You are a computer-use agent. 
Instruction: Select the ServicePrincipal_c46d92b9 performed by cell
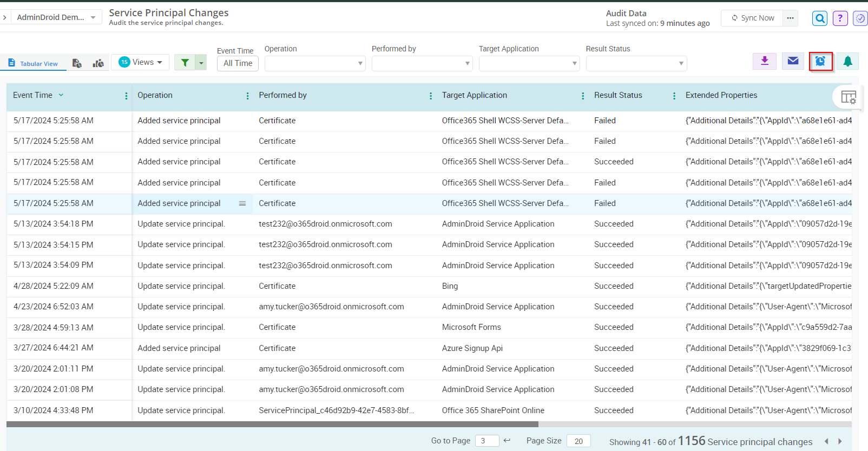(x=337, y=410)
